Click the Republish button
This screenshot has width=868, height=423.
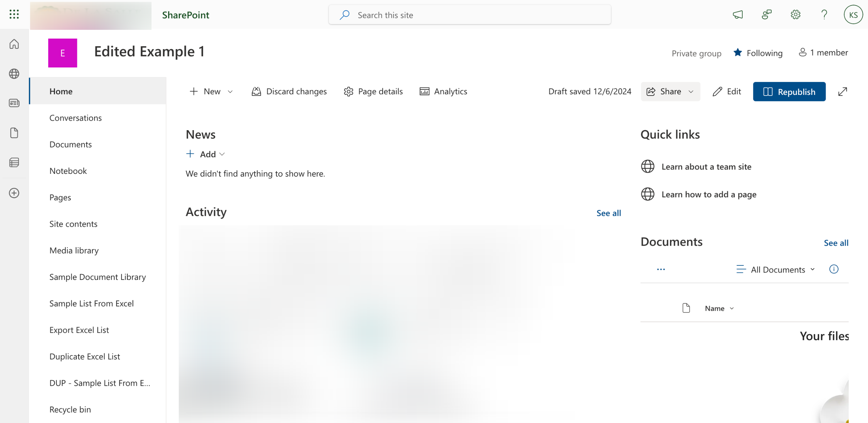point(789,92)
